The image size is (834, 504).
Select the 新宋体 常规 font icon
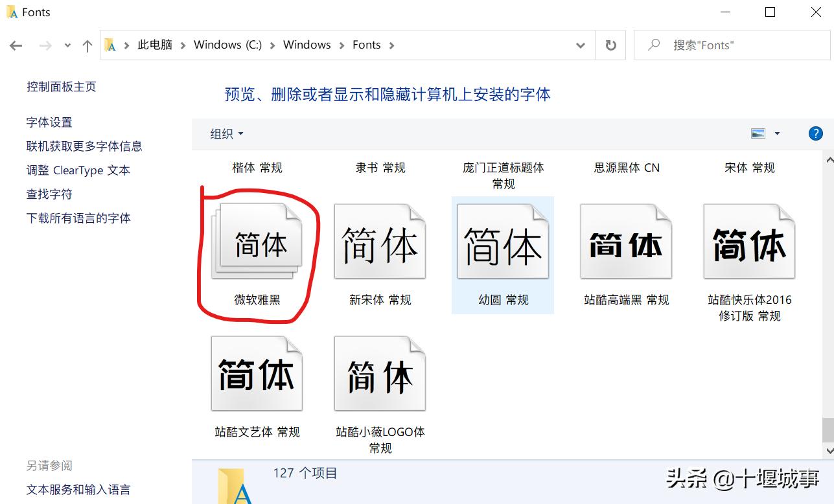[x=380, y=242]
